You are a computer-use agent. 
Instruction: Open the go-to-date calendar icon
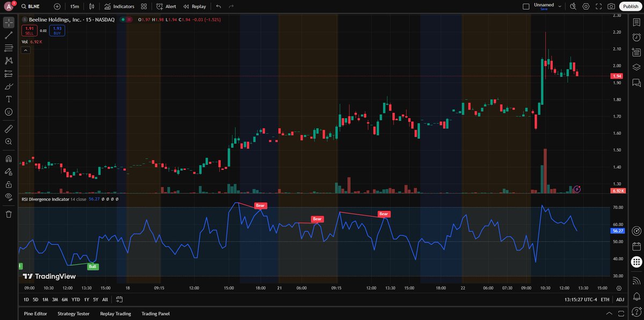pos(119,299)
